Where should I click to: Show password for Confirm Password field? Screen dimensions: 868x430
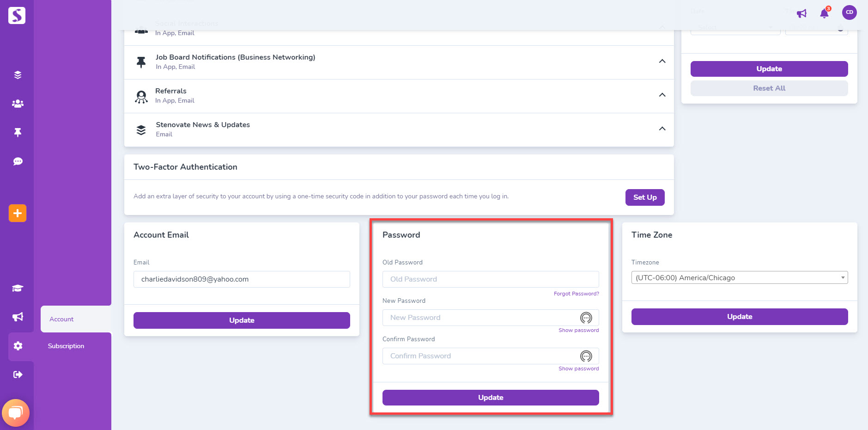(579, 369)
